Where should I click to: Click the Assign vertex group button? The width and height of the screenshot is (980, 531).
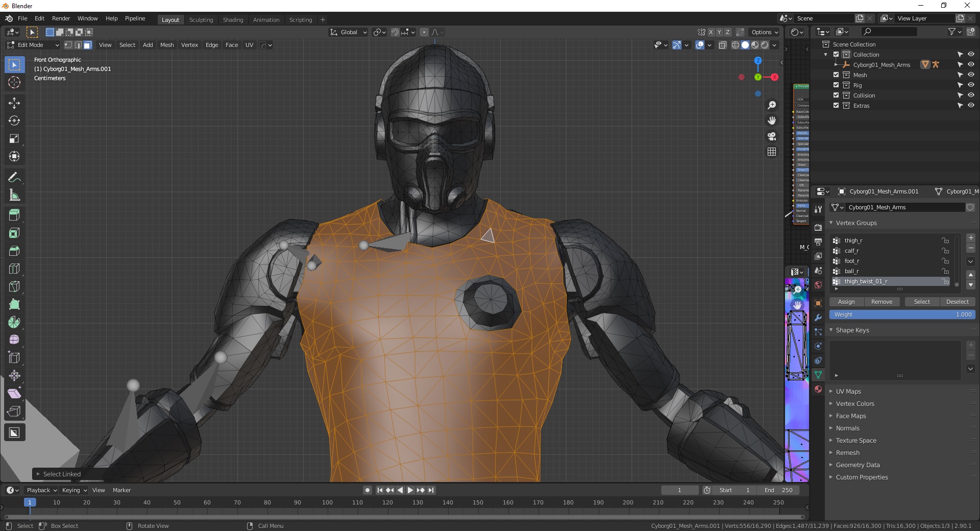846,302
